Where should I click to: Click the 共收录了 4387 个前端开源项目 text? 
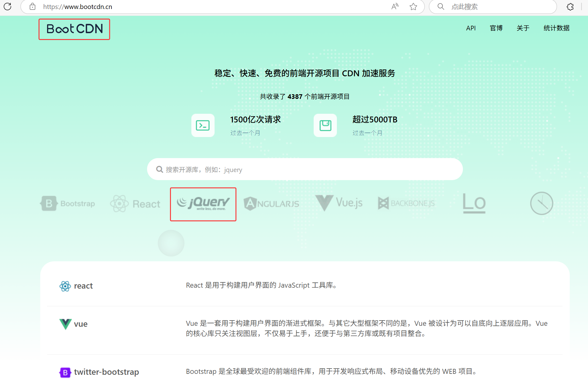pos(305,96)
